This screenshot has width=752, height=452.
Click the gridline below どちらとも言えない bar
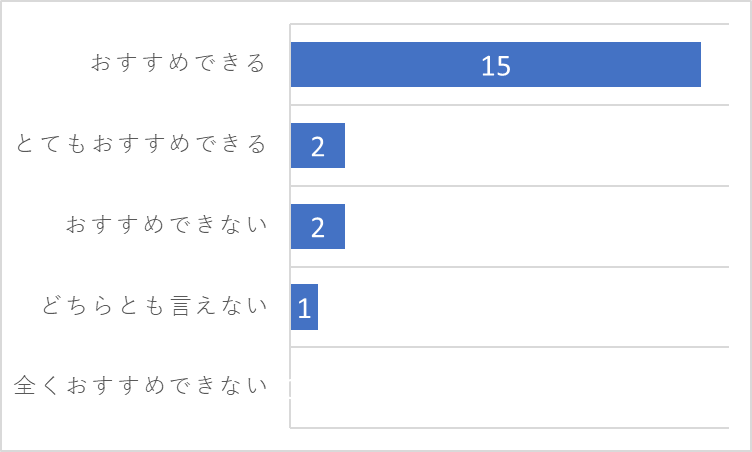pyautogui.click(x=509, y=347)
